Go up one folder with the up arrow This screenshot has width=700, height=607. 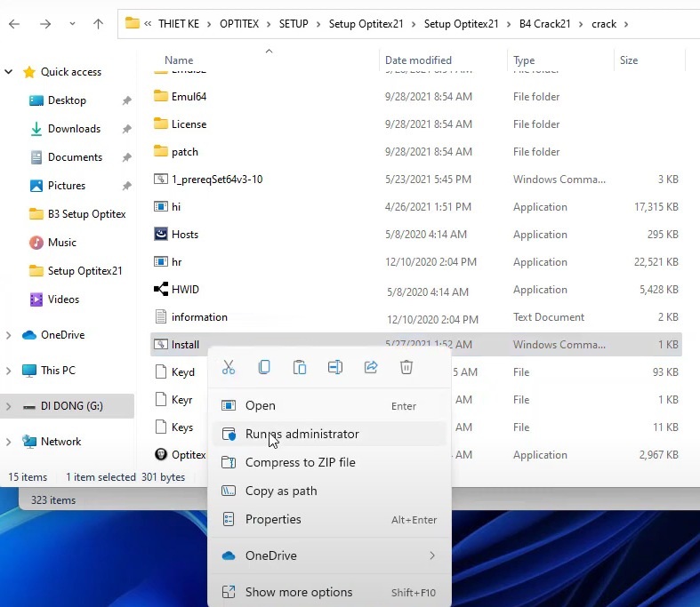[x=98, y=24]
